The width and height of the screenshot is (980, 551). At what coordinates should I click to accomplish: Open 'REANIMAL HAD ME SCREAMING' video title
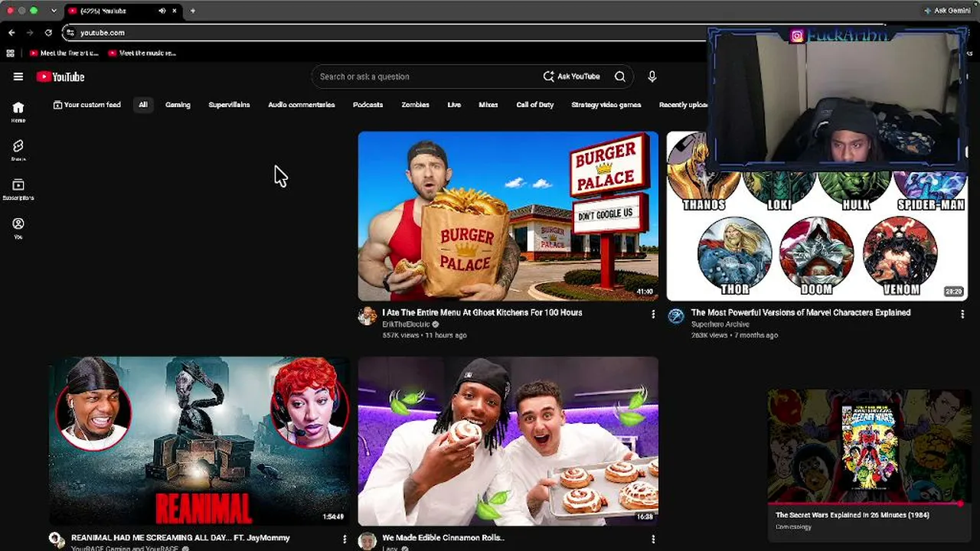coord(181,538)
